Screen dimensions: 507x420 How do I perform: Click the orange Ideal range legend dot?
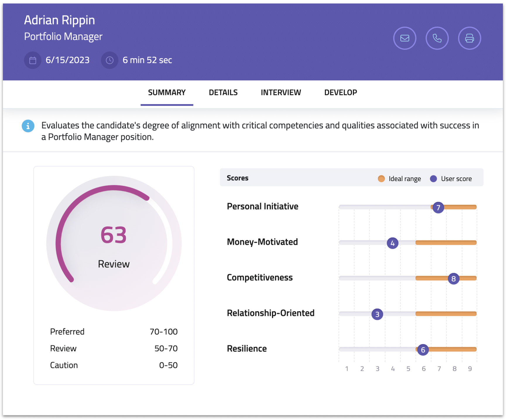click(381, 179)
